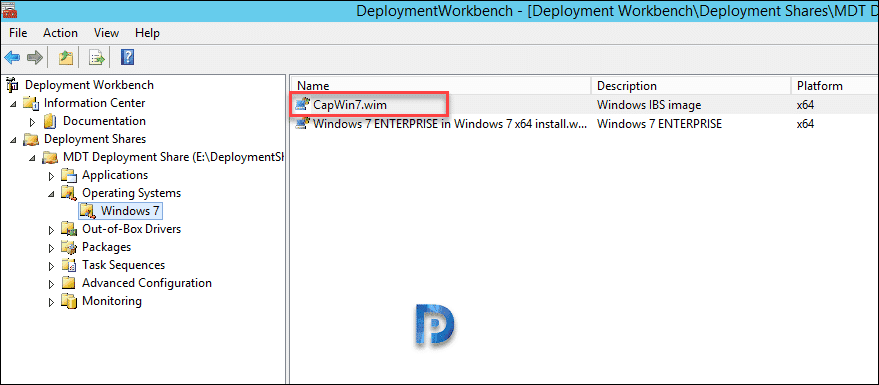Collapse the Deployment Shares node
The height and width of the screenshot is (385, 879).
12,140
